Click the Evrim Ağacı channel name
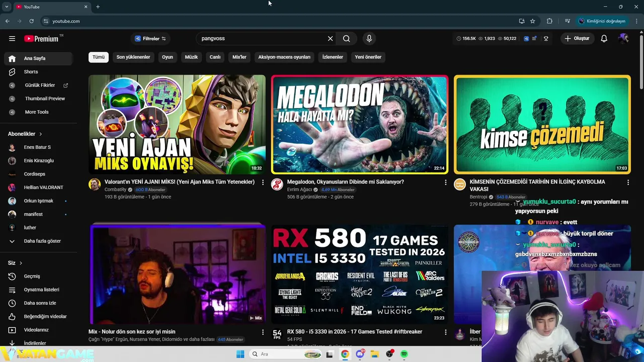The width and height of the screenshot is (644, 362). tap(299, 190)
